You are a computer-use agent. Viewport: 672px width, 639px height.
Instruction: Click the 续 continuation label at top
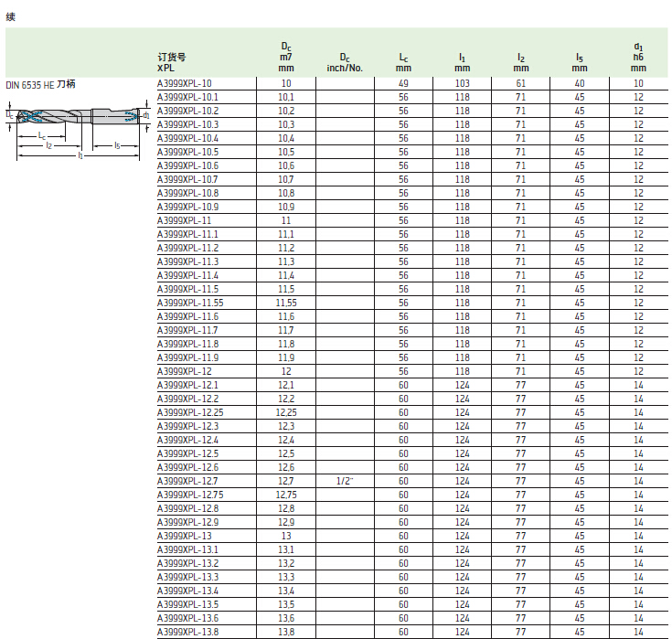[11, 16]
